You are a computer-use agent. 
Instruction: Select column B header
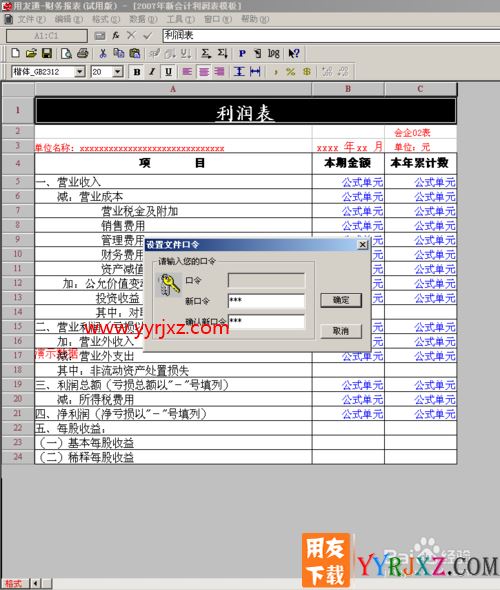point(348,89)
